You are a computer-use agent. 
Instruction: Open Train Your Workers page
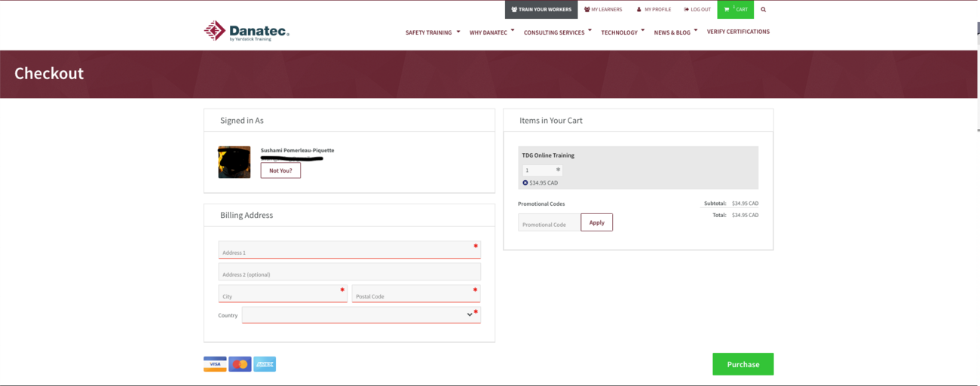[x=541, y=10]
